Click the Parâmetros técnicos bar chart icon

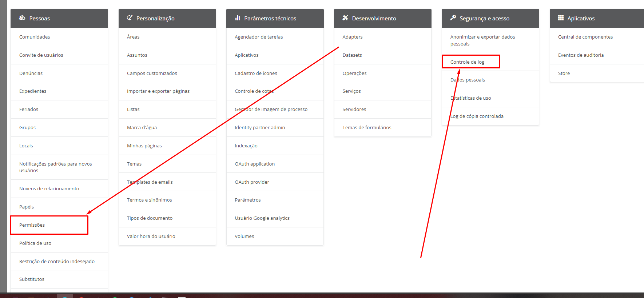[238, 18]
